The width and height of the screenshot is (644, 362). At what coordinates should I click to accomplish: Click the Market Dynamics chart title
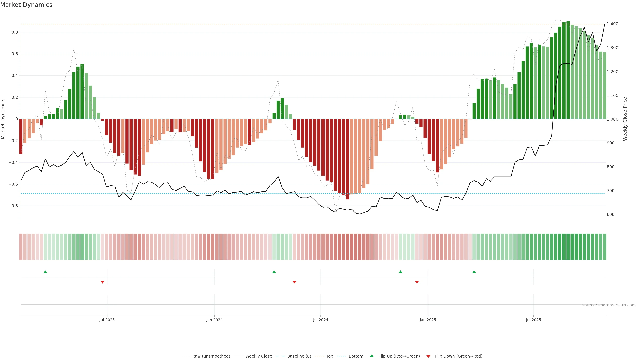coord(26,5)
